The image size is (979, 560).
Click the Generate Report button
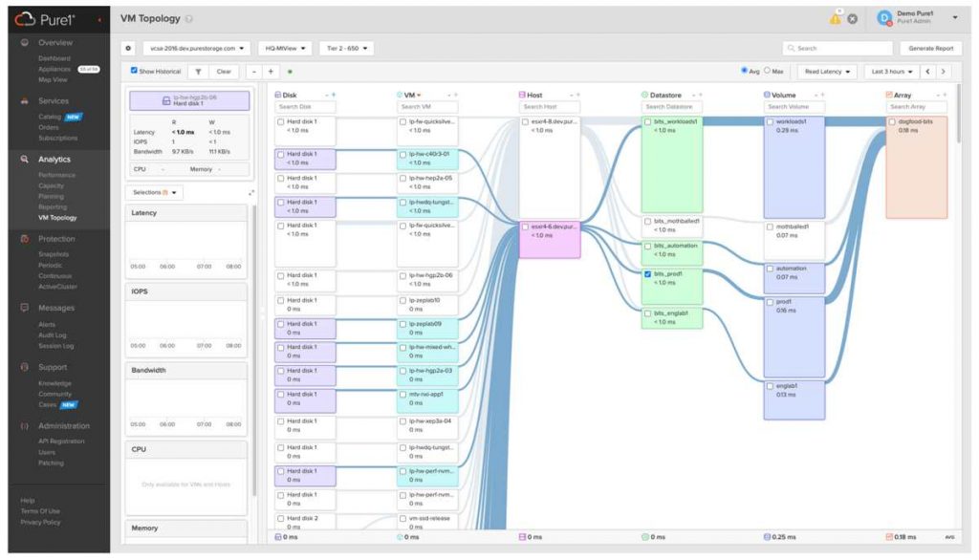click(x=931, y=48)
